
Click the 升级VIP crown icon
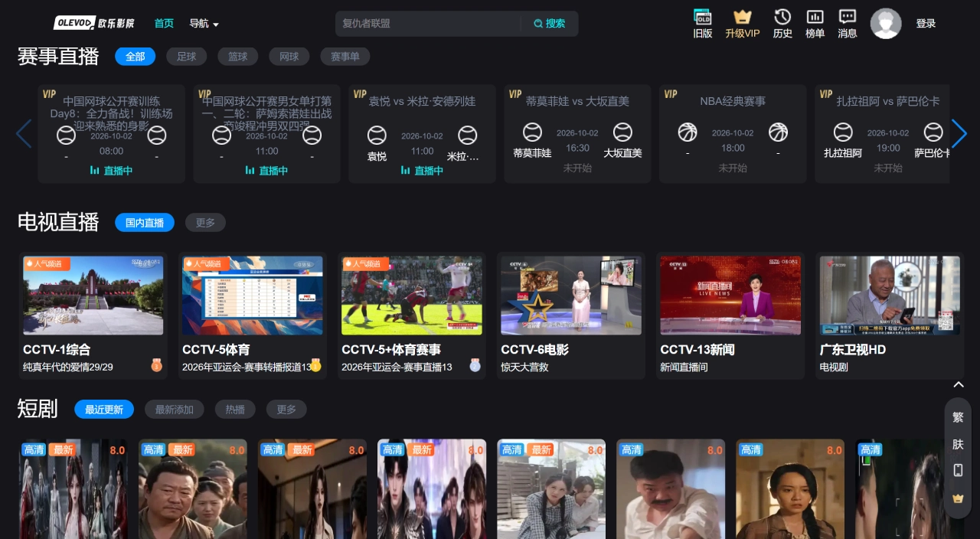742,17
